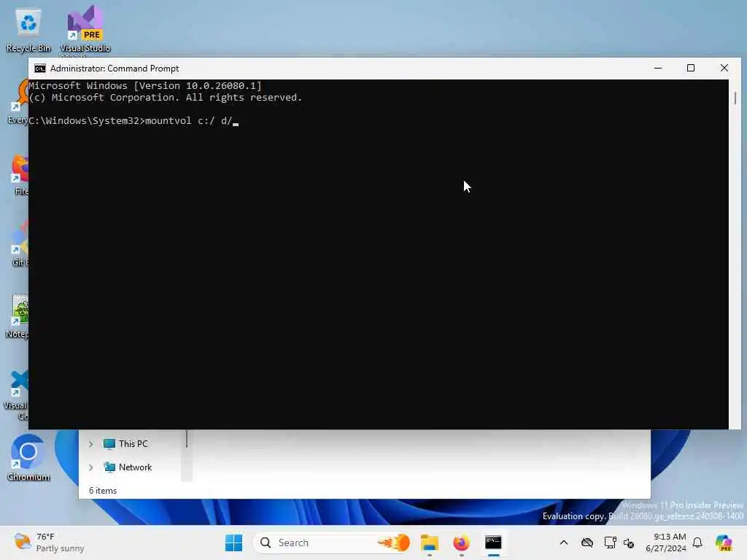Click the Microsoft Corporation copyright line

click(x=165, y=98)
